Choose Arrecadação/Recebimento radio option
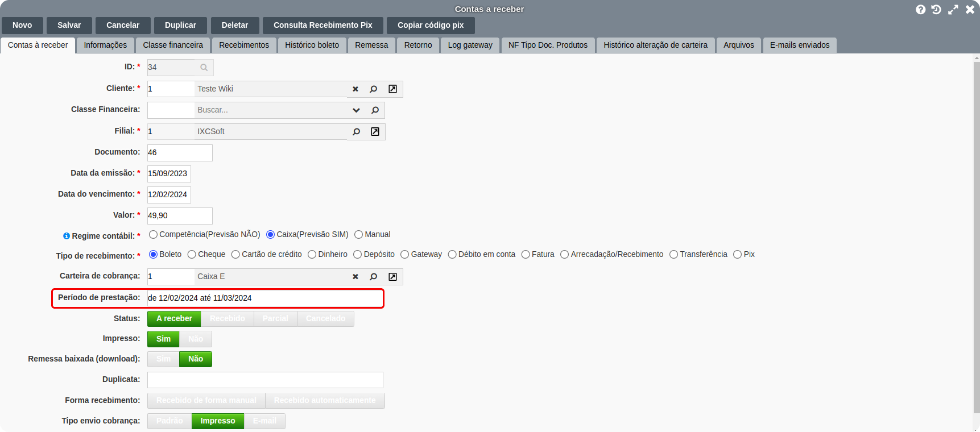The width and height of the screenshot is (980, 432). (x=565, y=255)
